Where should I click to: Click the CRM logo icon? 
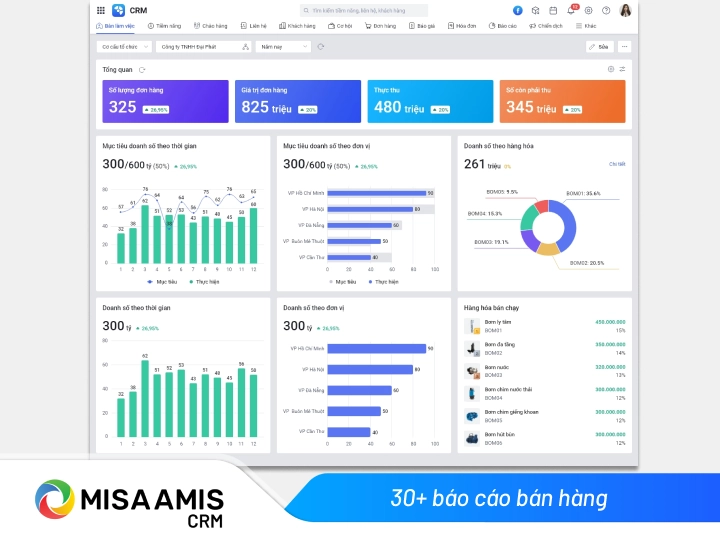click(x=119, y=10)
